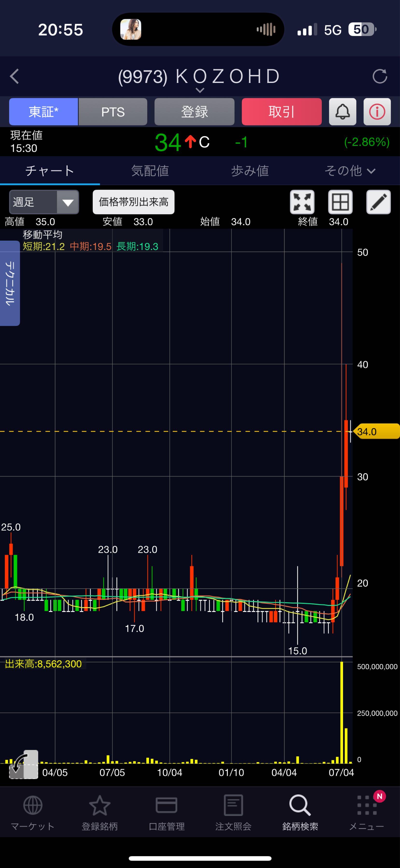Expand stock name chevron under KOZOHD

pos(200,90)
